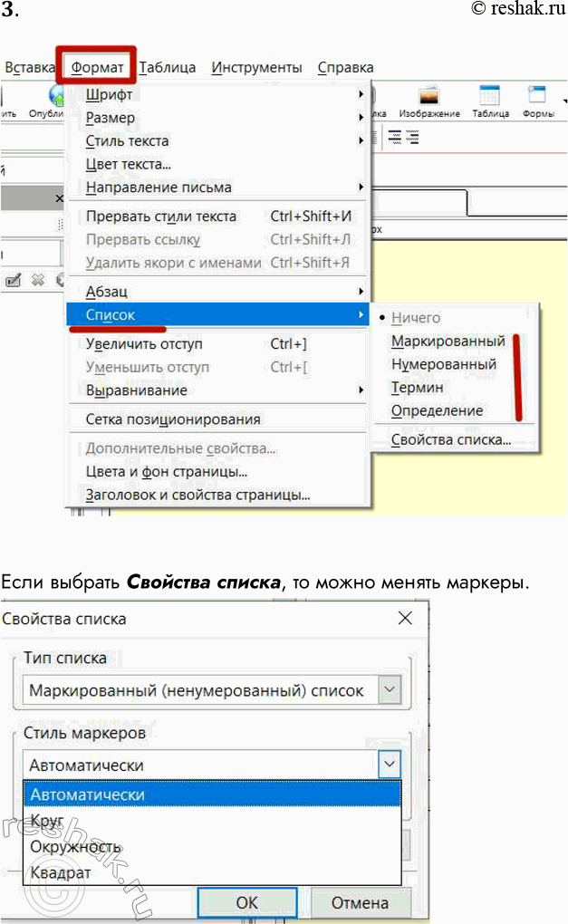The image size is (568, 924).
Task: Pick Окружность marker style
Action: click(x=75, y=846)
